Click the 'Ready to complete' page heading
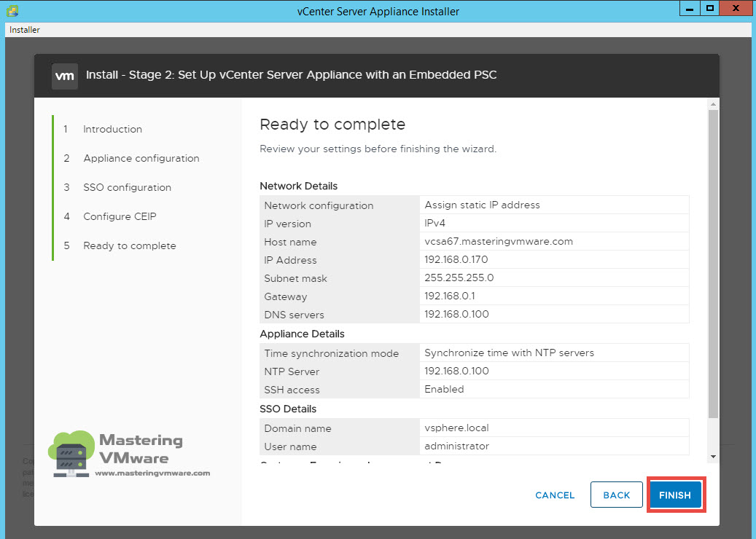The width and height of the screenshot is (756, 539). point(332,125)
